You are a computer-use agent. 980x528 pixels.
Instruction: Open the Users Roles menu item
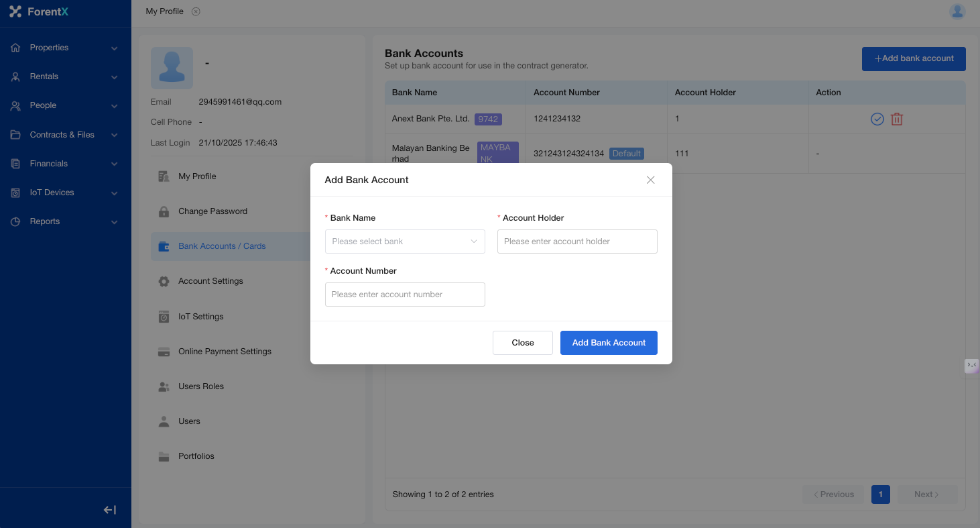(x=200, y=386)
